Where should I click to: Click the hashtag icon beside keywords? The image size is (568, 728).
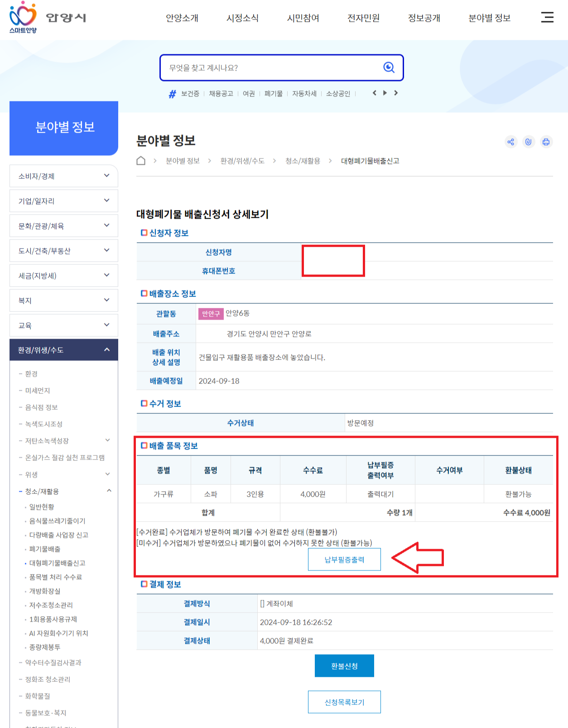coord(172,94)
